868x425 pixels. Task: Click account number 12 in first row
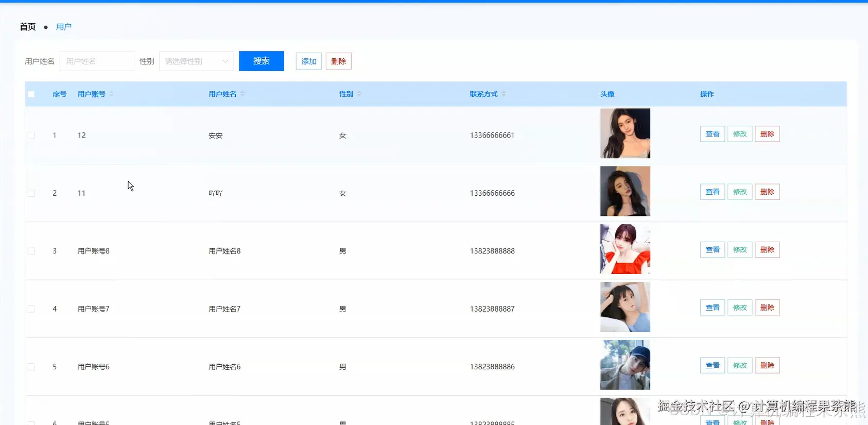click(x=82, y=135)
